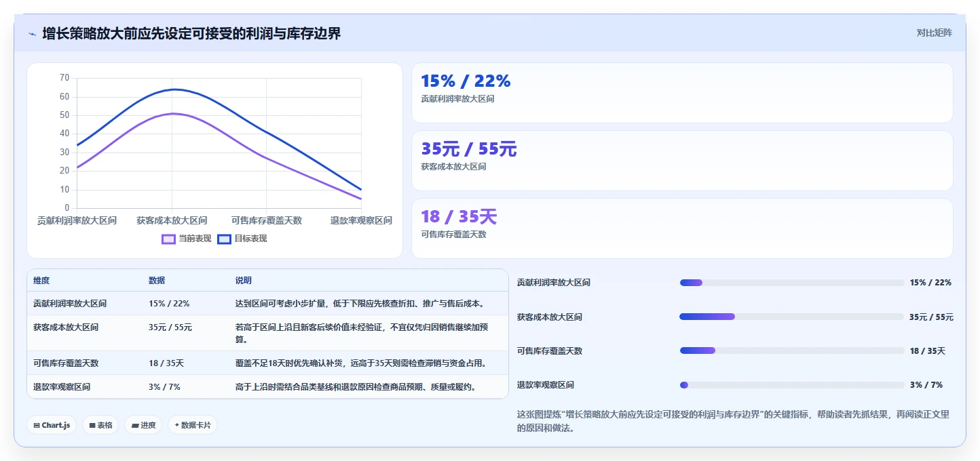980x461 pixels.
Task: Click the 维度 table column header
Action: click(x=41, y=281)
